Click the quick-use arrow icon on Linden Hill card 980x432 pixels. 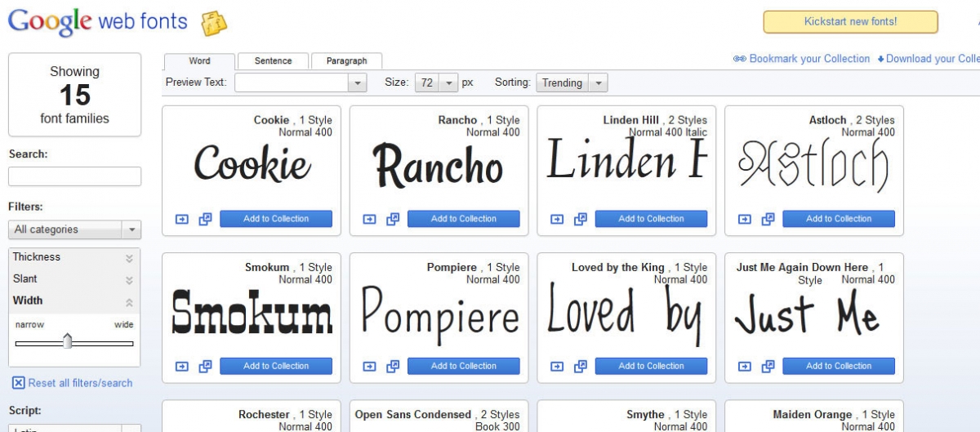pyautogui.click(x=557, y=219)
